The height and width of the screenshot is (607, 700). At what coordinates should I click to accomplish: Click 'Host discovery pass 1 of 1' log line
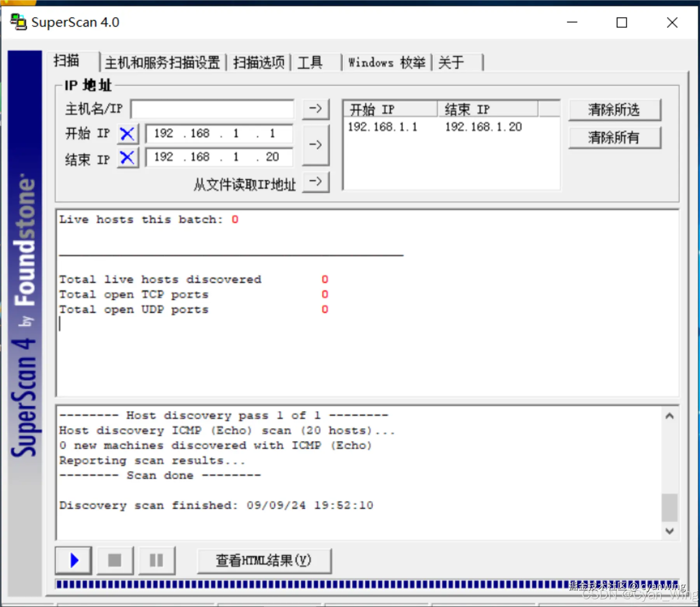(x=224, y=415)
